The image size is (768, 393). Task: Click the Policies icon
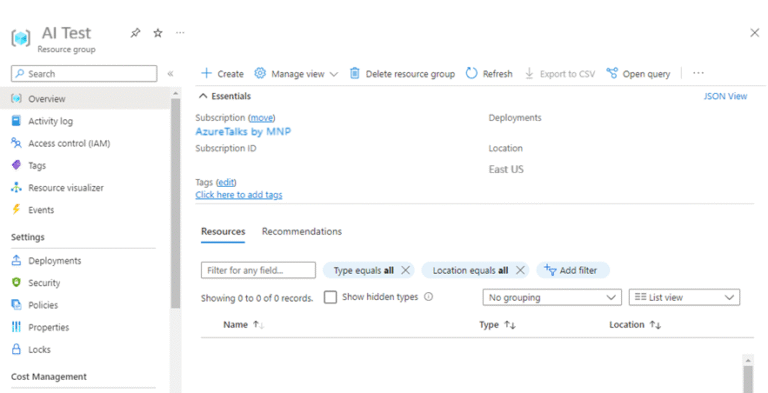coord(16,305)
